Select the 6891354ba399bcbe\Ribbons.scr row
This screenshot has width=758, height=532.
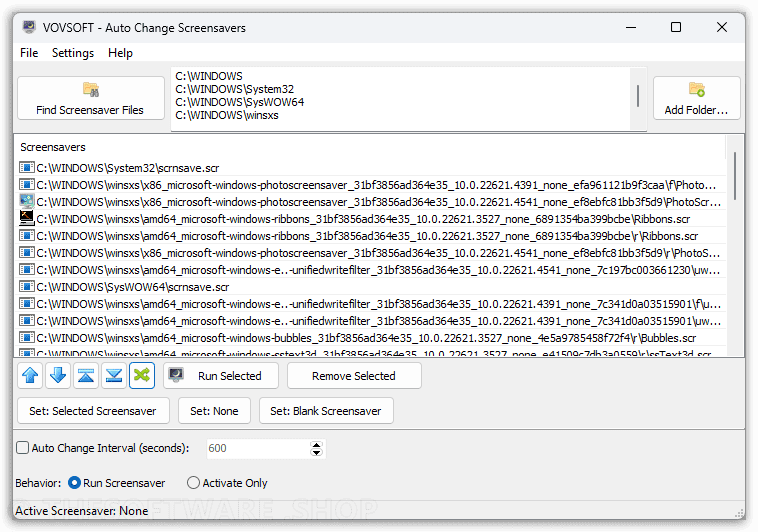(x=372, y=219)
